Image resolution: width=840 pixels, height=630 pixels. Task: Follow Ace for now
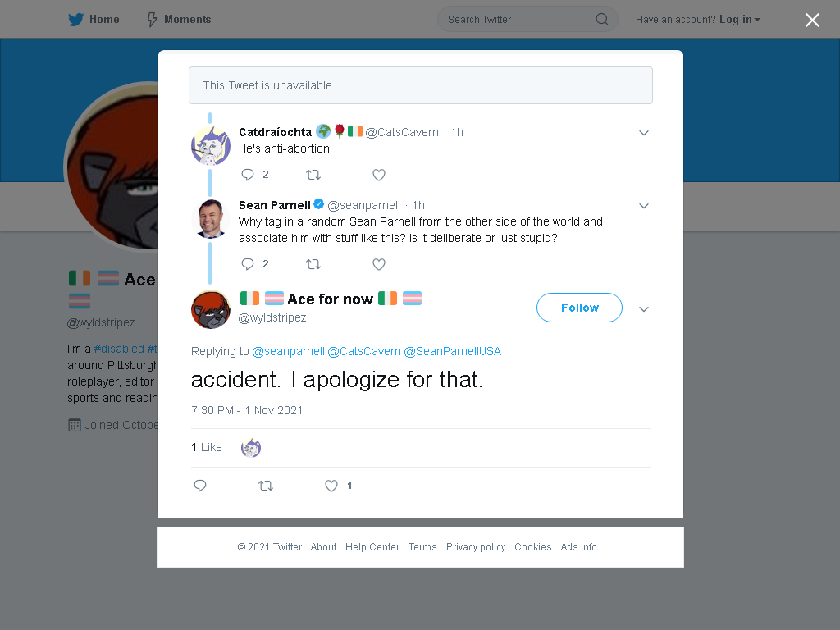coord(579,308)
